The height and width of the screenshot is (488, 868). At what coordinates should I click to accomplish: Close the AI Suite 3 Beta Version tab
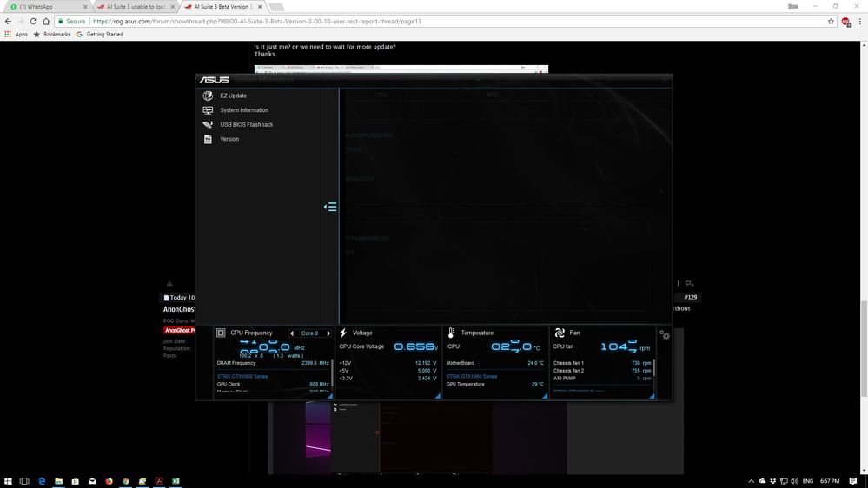[x=260, y=7]
